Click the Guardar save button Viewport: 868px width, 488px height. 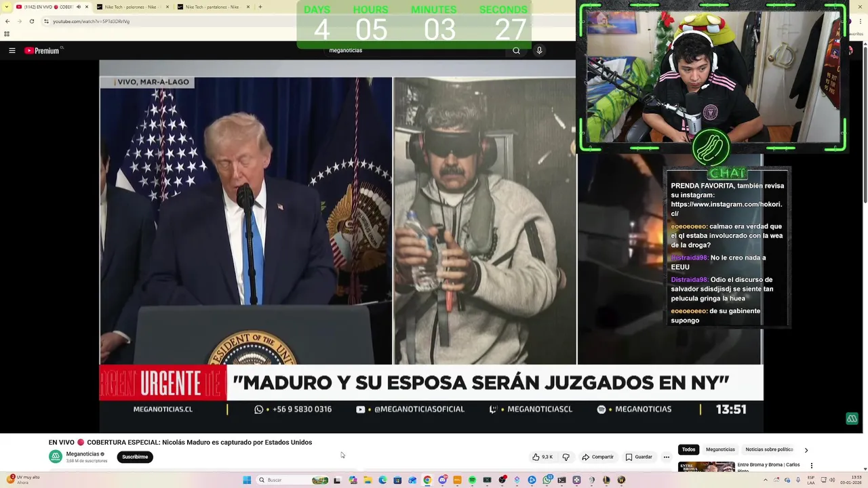click(x=639, y=457)
